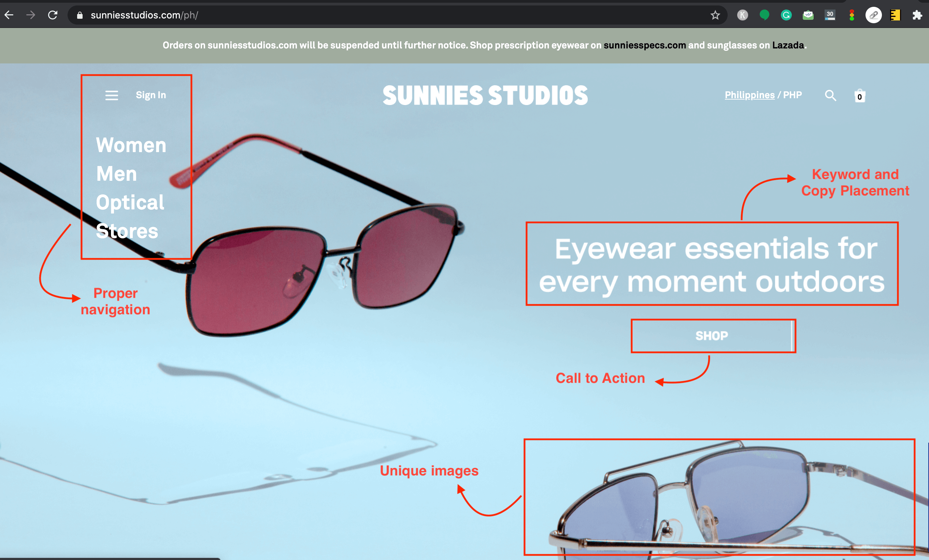This screenshot has width=929, height=560.
Task: Change country via Philippines link
Action: coord(749,95)
